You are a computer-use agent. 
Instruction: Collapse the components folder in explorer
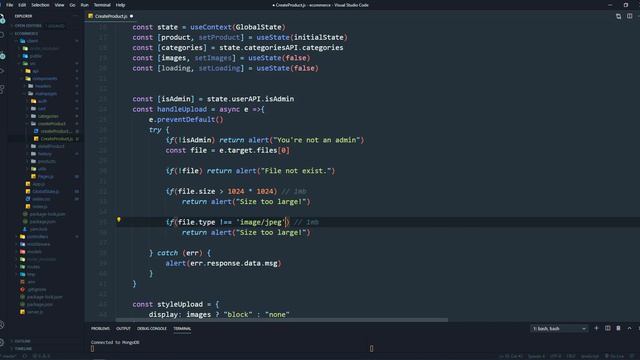45,78
